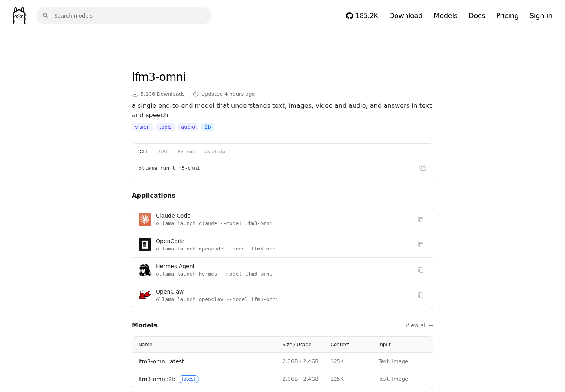Click the OpenCode app icon
This screenshot has width=565, height=392.
click(x=145, y=245)
